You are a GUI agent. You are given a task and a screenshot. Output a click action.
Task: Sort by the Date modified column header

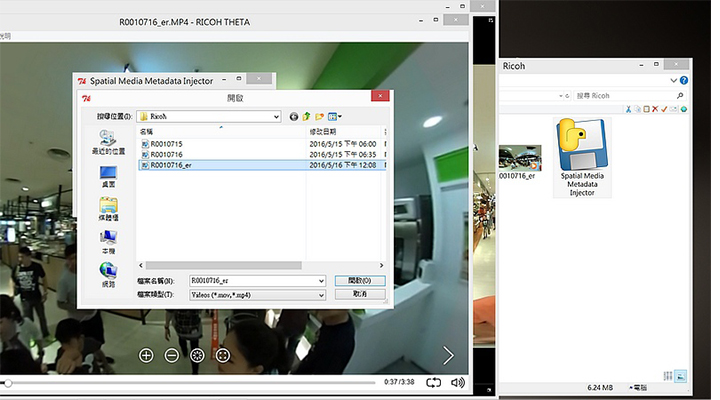click(x=343, y=132)
